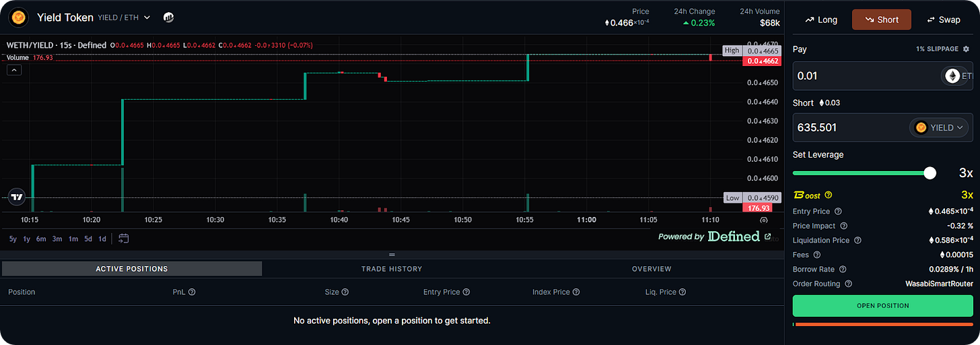
Task: Open the go-to-date calendar icon
Action: pyautogui.click(x=124, y=239)
